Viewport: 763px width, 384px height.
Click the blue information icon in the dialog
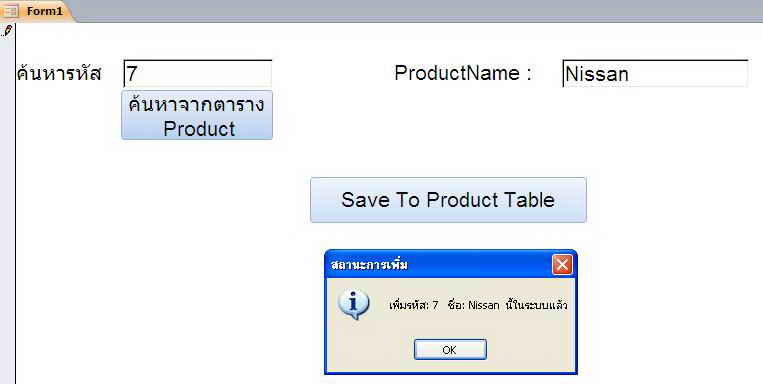click(x=354, y=305)
